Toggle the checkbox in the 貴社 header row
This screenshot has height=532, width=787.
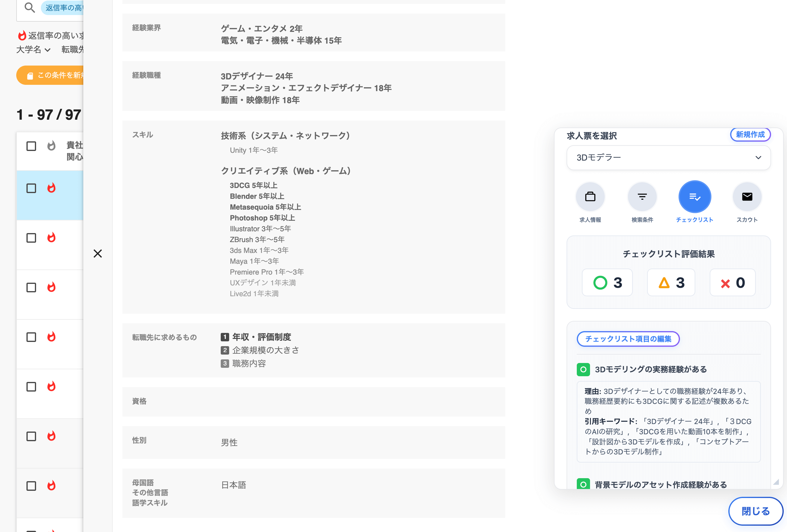point(31,146)
